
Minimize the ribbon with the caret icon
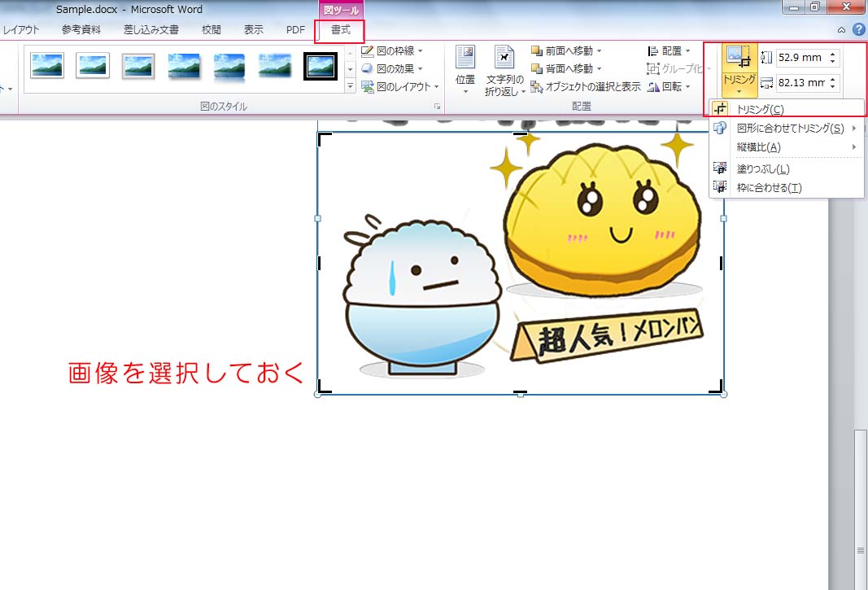pyautogui.click(x=841, y=30)
